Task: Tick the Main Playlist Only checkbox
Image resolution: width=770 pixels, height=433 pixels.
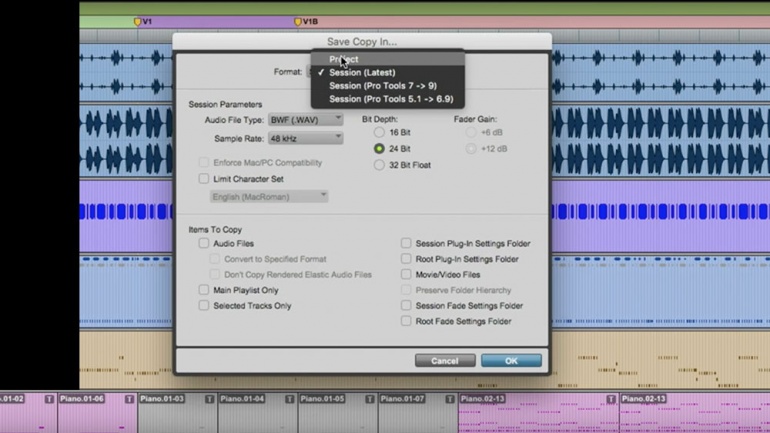Action: pos(204,290)
